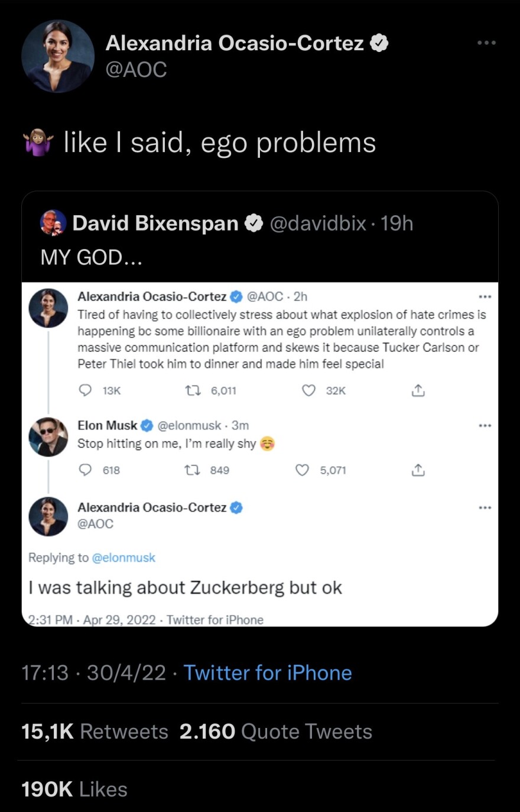
Task: Click the heart icon showing 32K
Action: (308, 390)
